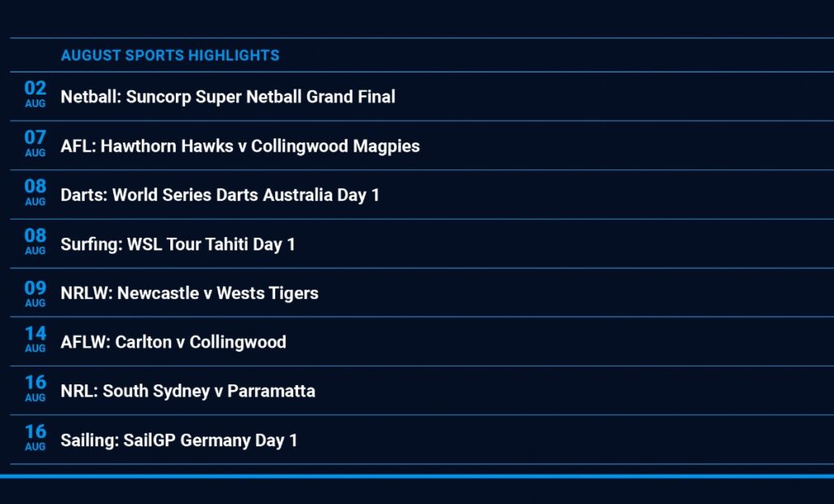
Task: Select Surfing WSL Tour Tahiti Day 1
Action: point(178,244)
